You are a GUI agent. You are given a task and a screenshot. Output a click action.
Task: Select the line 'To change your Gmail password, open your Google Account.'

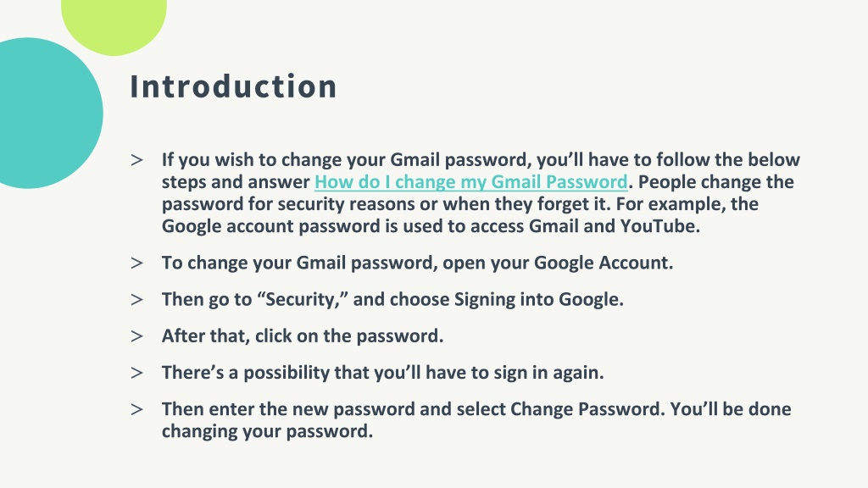417,263
